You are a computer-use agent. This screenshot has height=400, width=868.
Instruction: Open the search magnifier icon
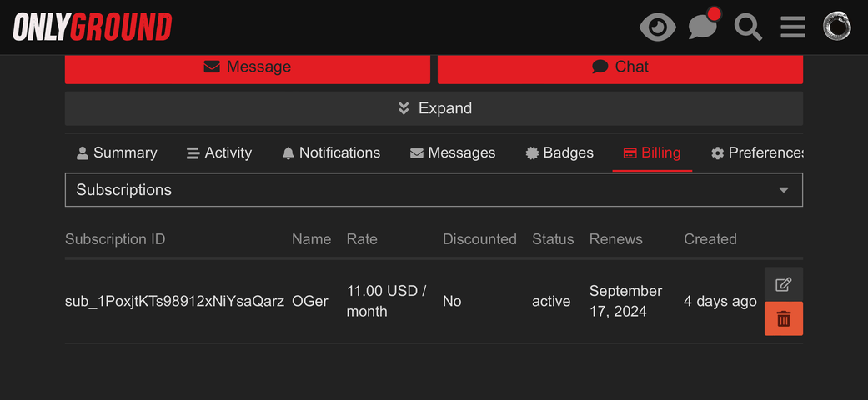click(748, 27)
